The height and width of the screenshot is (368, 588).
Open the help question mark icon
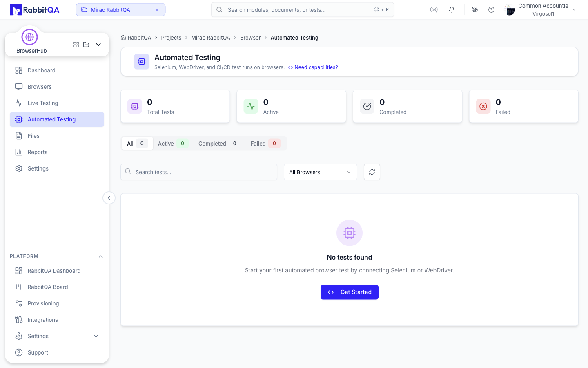[491, 10]
